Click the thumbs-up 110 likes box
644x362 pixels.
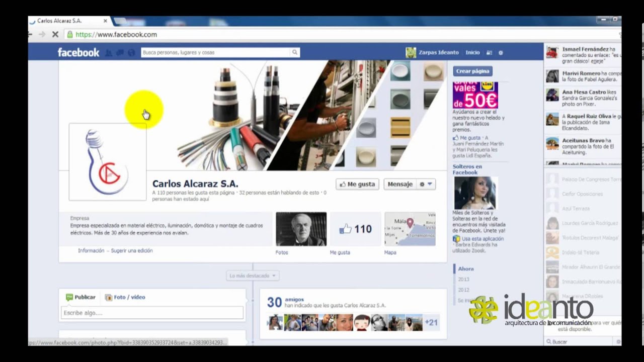(355, 229)
